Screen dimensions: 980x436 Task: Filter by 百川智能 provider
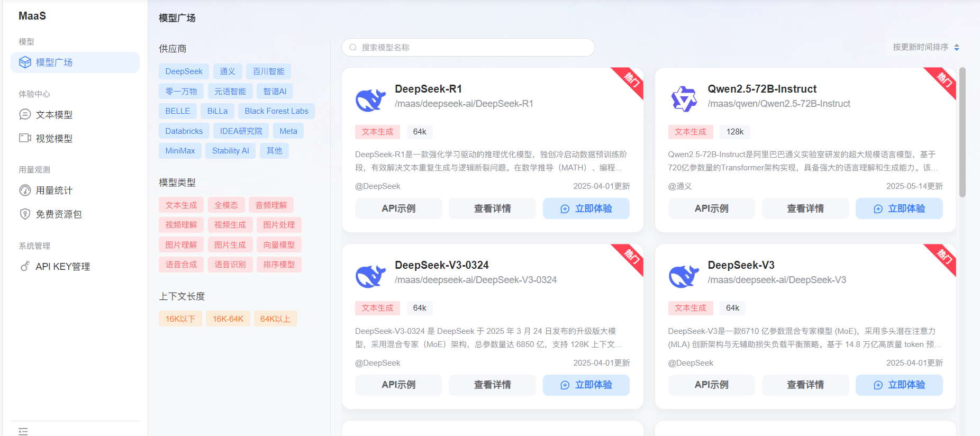(x=268, y=71)
